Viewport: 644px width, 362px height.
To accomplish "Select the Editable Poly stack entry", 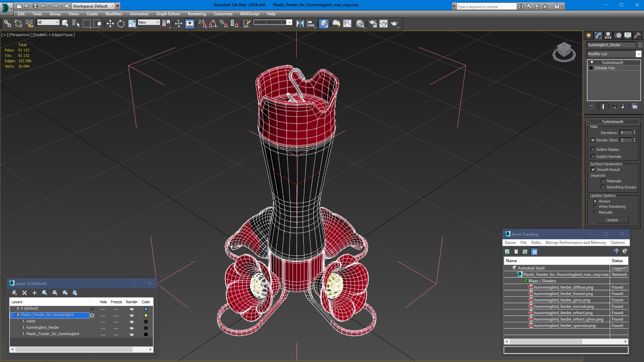I will 605,68.
